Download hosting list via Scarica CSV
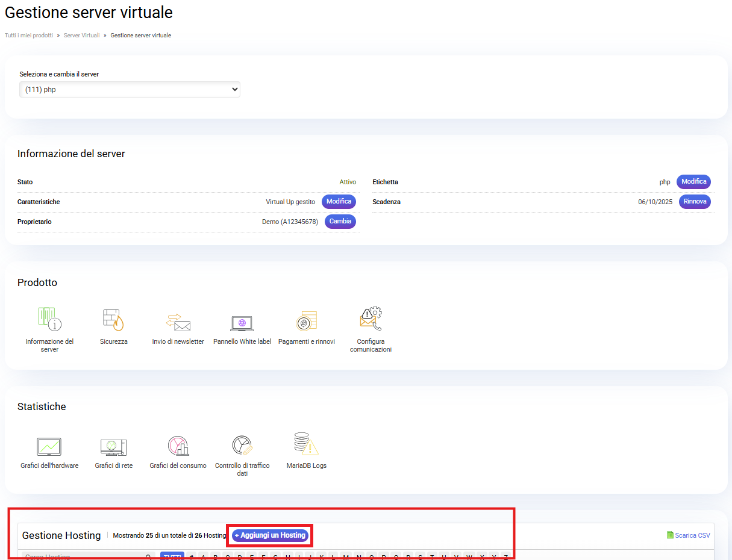732x560 pixels. pos(688,535)
